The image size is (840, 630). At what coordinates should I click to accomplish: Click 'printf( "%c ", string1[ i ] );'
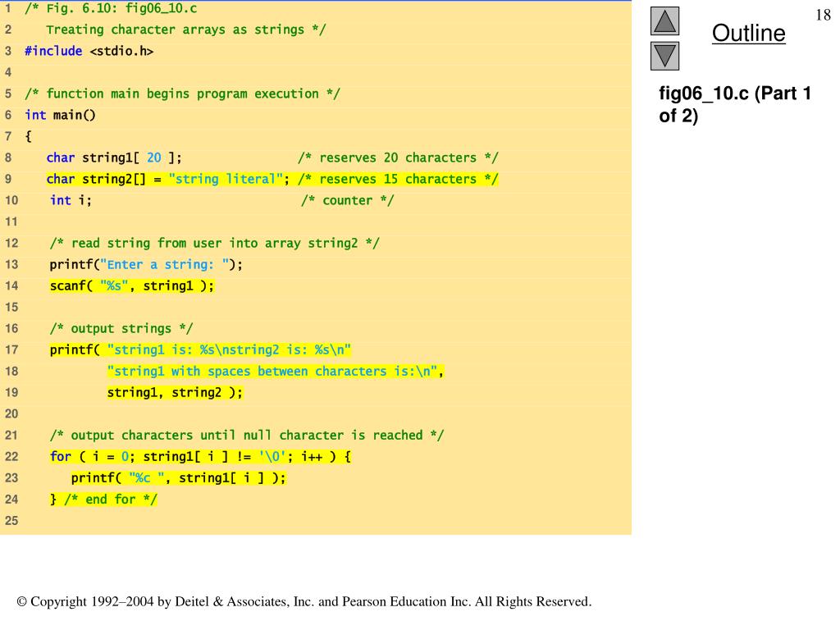coord(178,478)
